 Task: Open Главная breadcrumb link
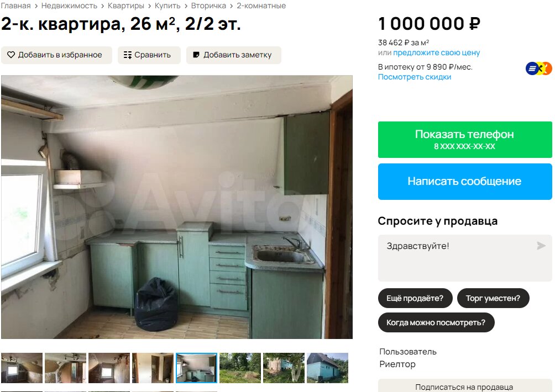(15, 6)
